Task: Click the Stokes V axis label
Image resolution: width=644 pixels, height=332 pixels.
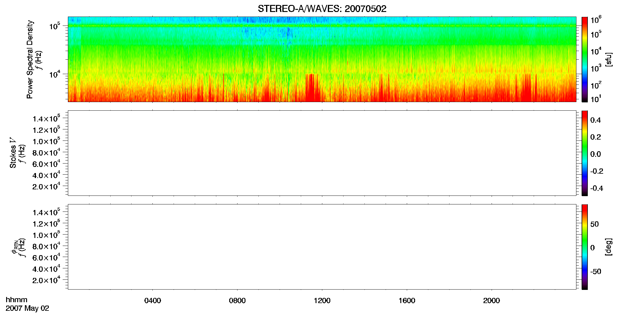Action: point(13,153)
